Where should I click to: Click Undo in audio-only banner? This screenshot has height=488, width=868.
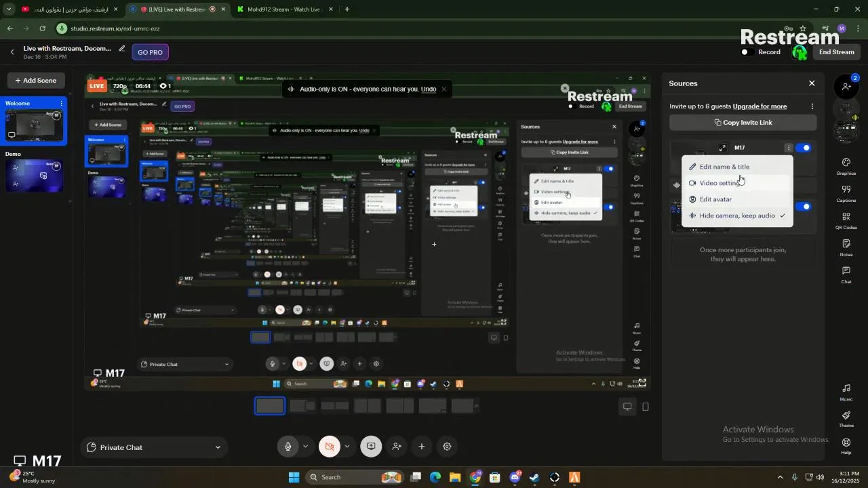[429, 89]
